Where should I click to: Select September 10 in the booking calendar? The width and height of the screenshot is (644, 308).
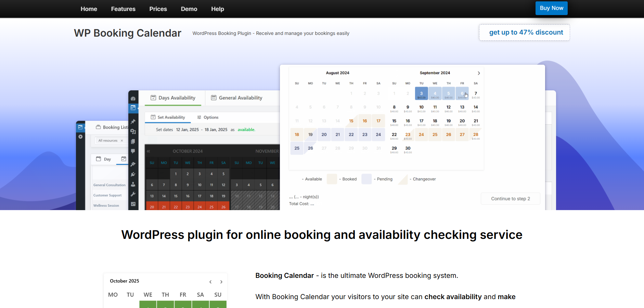click(421, 107)
